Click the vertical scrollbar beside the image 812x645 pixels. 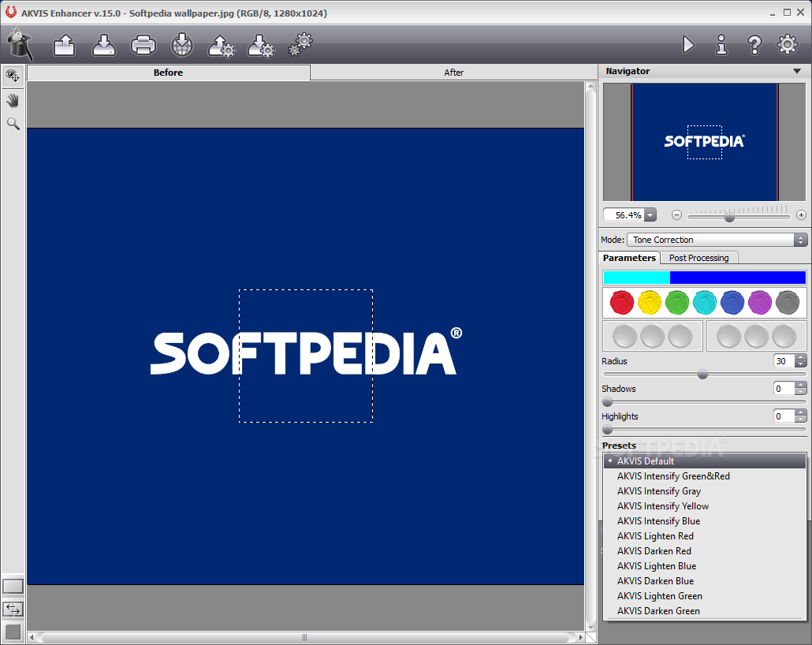point(591,356)
